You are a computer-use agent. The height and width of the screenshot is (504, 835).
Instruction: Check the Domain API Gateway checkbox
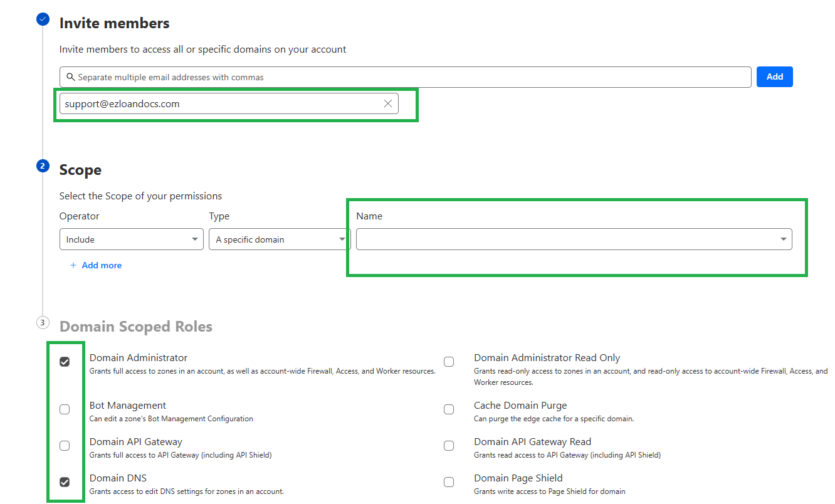click(65, 446)
